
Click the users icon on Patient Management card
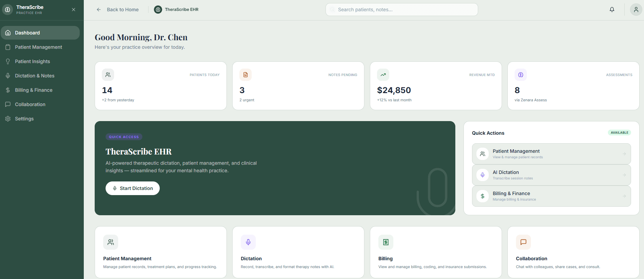click(x=111, y=242)
